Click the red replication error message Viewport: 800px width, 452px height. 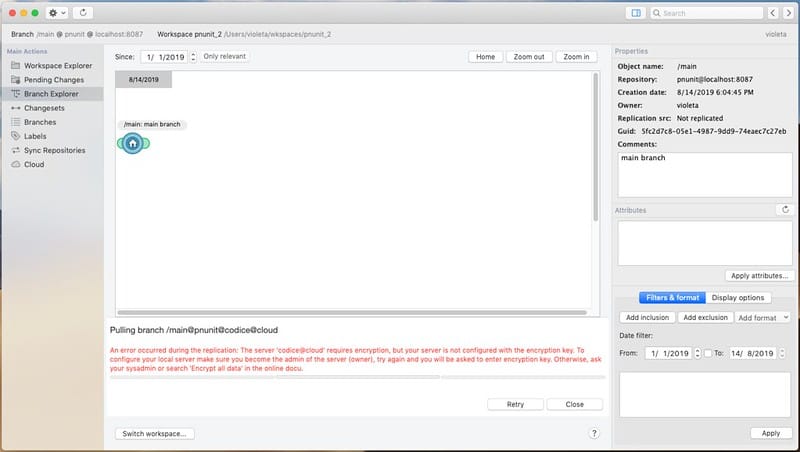pos(356,360)
